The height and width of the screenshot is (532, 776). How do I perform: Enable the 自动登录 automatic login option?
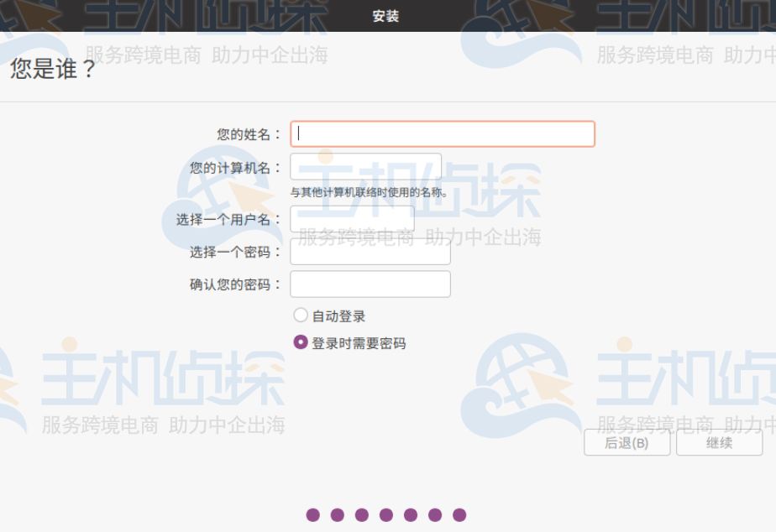[x=301, y=316]
